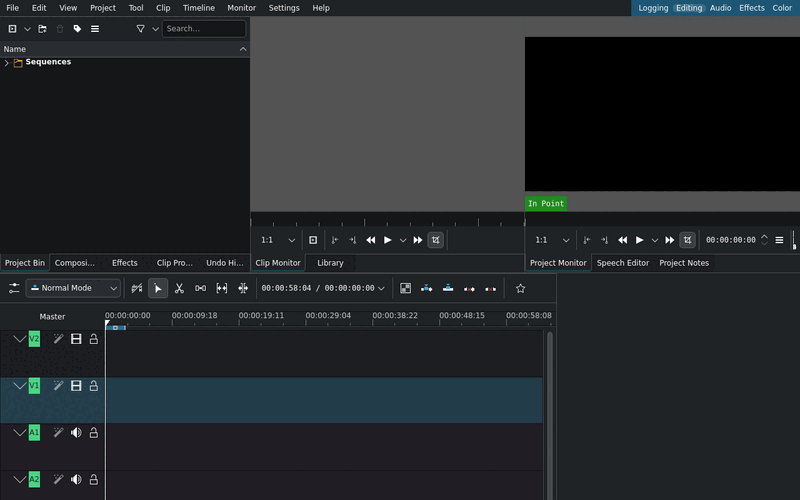800x500 pixels.
Task: Click the star favorite effects icon
Action: (x=520, y=288)
